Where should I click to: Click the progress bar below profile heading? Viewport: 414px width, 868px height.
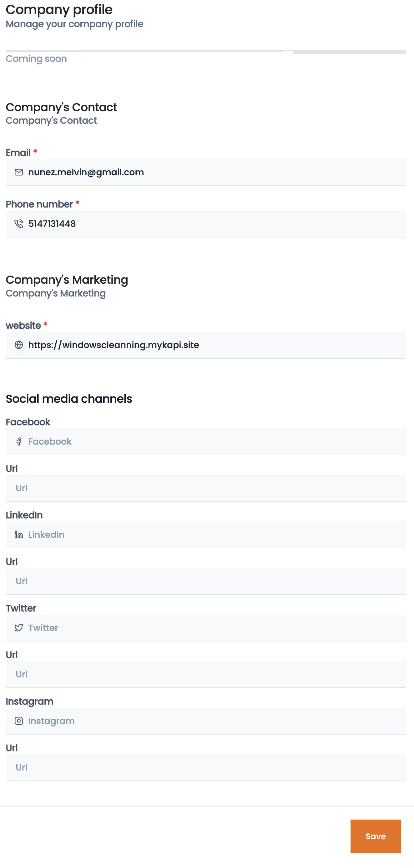coord(206,52)
